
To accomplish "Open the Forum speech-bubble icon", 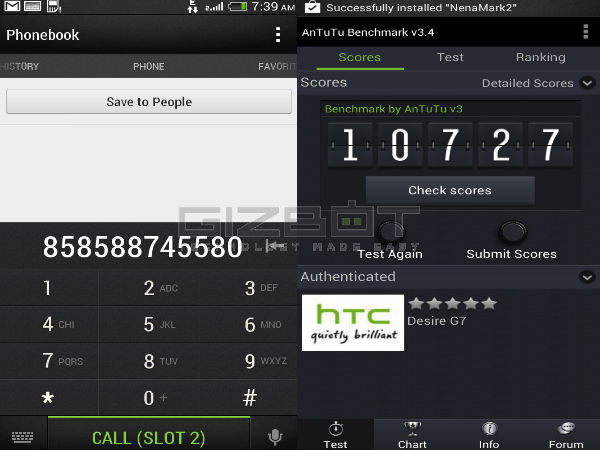I will pos(566,428).
